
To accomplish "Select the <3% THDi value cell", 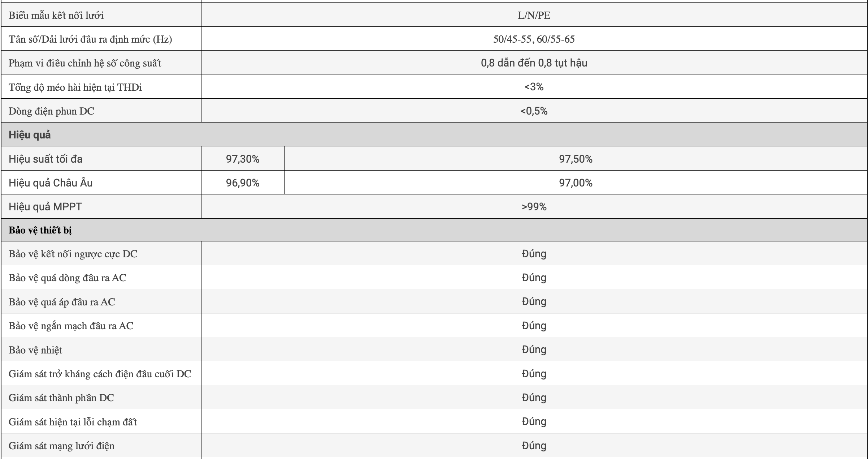I will pos(534,87).
